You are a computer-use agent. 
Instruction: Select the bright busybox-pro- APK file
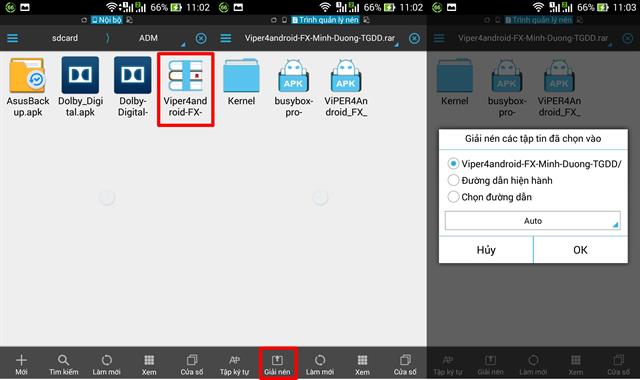pyautogui.click(x=293, y=87)
